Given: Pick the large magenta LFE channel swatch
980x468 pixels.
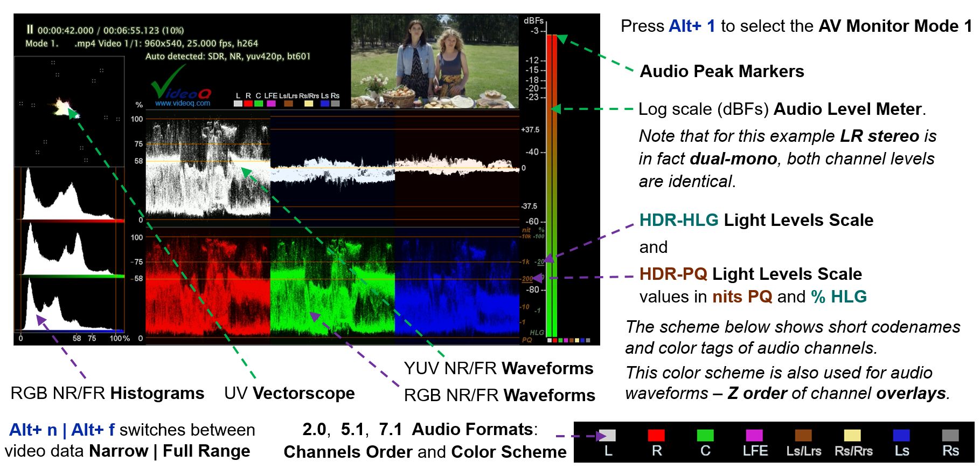Looking at the screenshot, I should [754, 435].
